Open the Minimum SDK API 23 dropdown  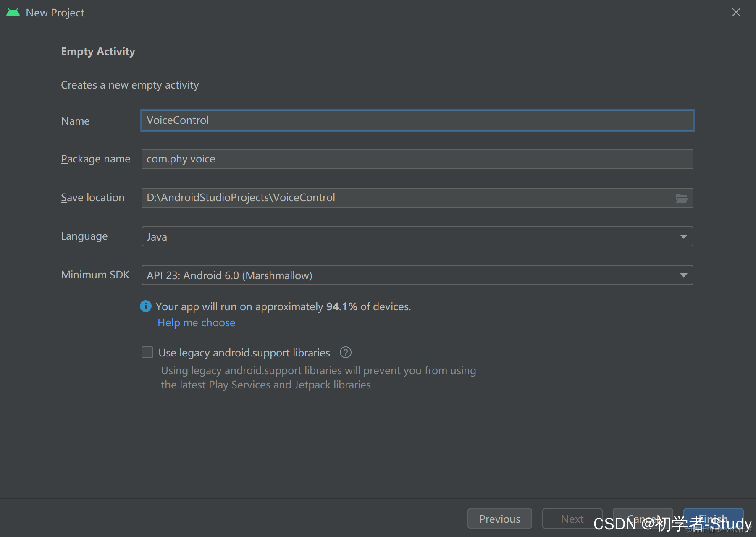[x=417, y=275]
